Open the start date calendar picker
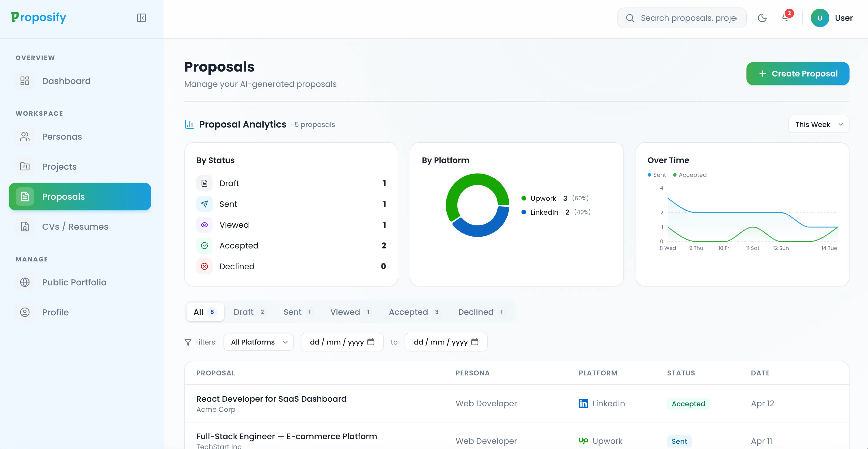Viewport: 868px width, 449px height. click(371, 342)
